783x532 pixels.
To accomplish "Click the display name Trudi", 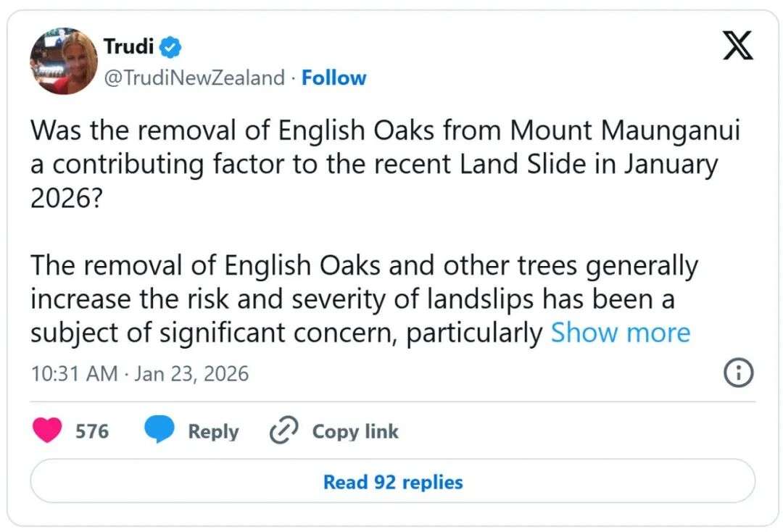I will (128, 47).
